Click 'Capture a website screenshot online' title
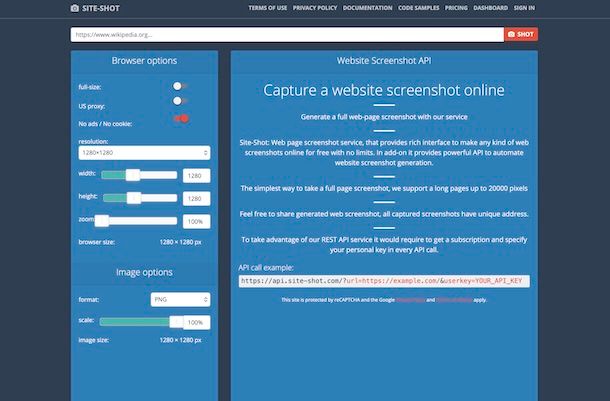This screenshot has height=401, width=610. click(x=384, y=90)
